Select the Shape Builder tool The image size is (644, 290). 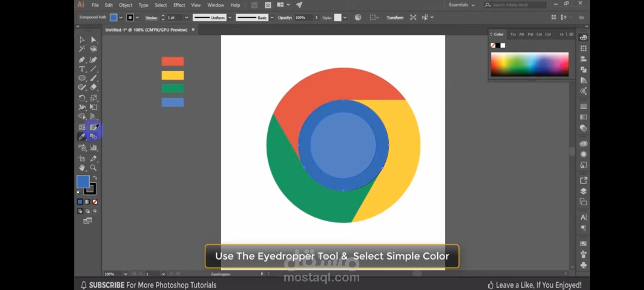[x=82, y=116]
